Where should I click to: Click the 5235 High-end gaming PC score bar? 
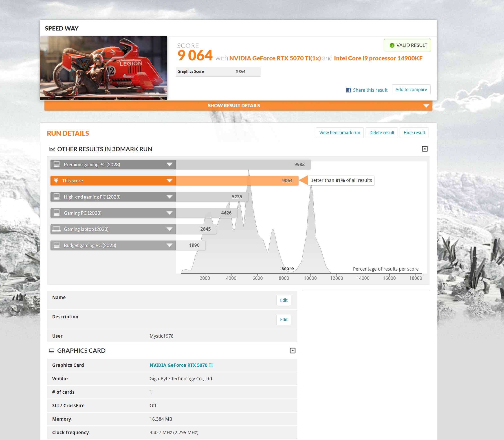click(x=212, y=197)
